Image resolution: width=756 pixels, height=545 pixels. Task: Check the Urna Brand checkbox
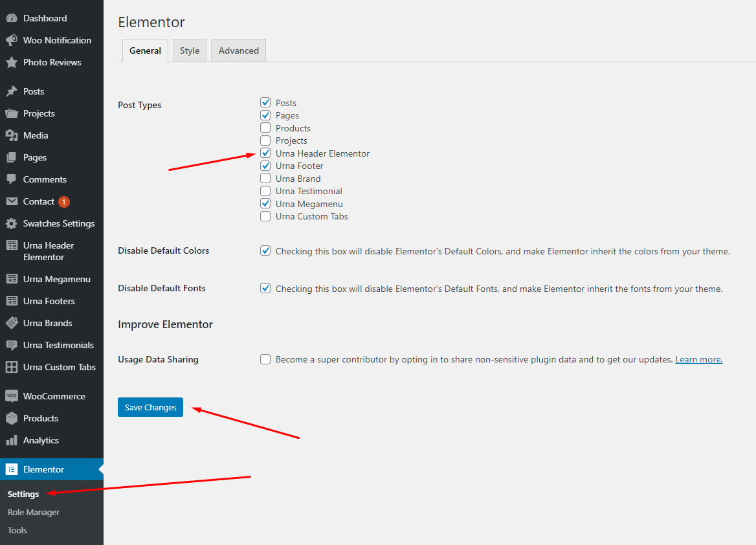[x=265, y=179]
